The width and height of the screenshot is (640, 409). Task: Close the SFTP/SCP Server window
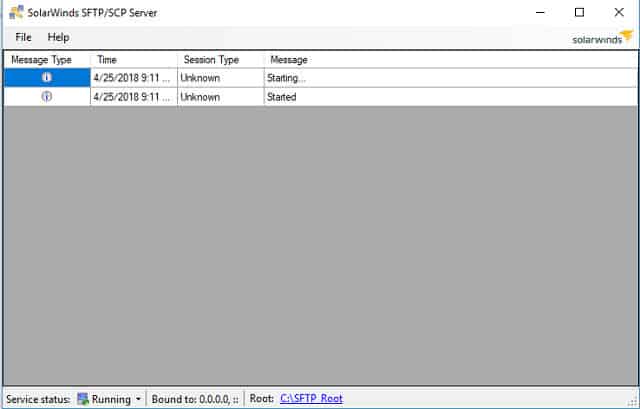click(619, 12)
